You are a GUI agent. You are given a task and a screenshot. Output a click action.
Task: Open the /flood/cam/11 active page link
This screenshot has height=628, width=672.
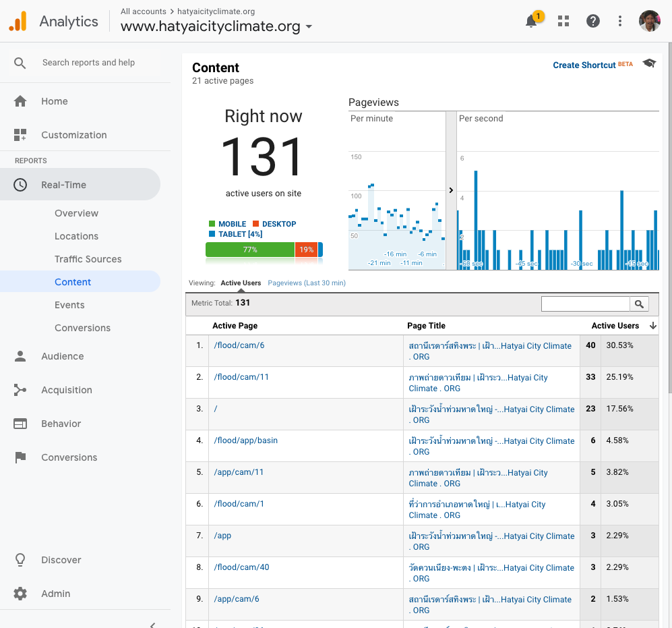(x=241, y=377)
